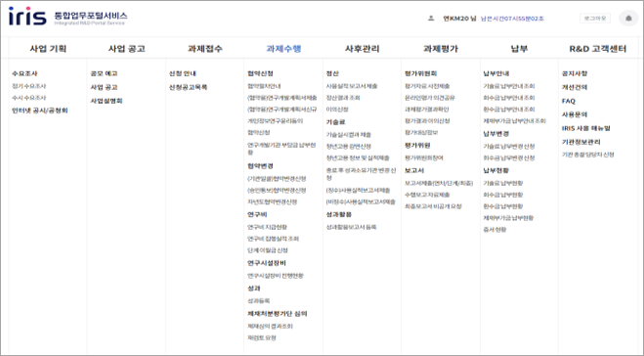Click the user profile icon beside 연KM20
Viewport: 644px width, 356px height.
(431, 19)
